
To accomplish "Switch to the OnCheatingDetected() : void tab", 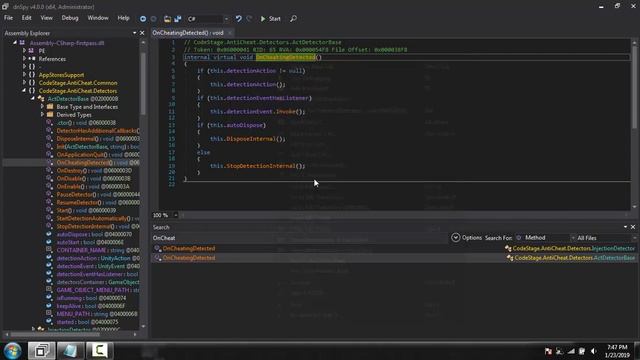I will [x=188, y=33].
